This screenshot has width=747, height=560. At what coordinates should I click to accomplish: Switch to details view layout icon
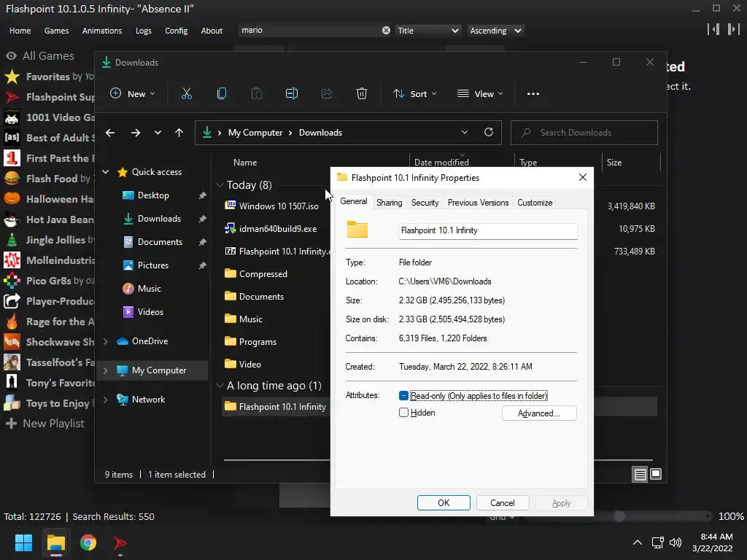640,474
